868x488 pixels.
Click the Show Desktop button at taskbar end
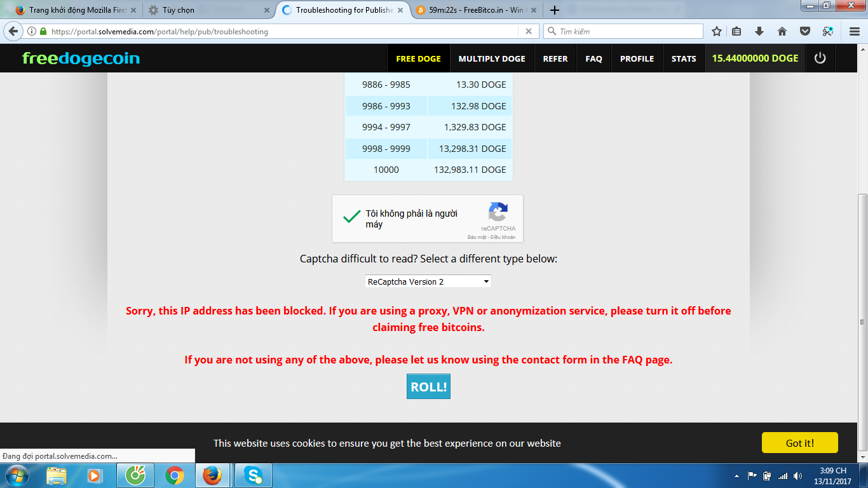click(x=864, y=475)
